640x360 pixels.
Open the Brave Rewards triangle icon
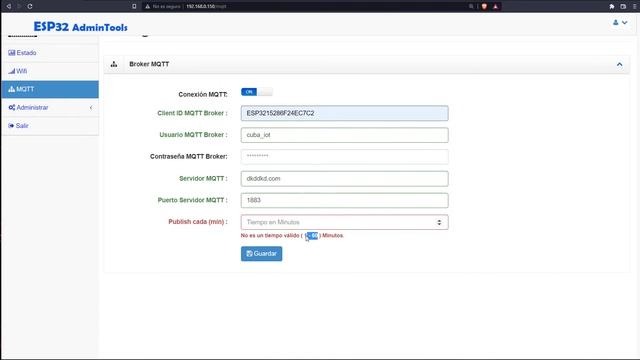pyautogui.click(x=496, y=6)
